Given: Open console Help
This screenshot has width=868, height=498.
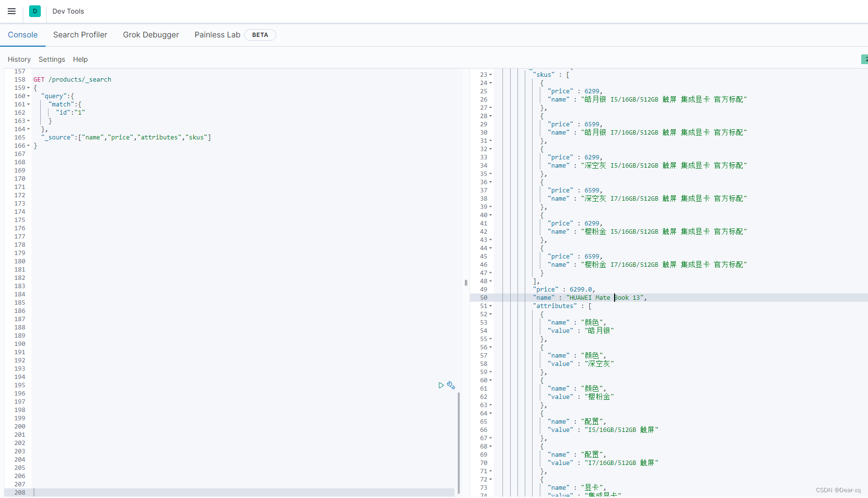Looking at the screenshot, I should [81, 59].
